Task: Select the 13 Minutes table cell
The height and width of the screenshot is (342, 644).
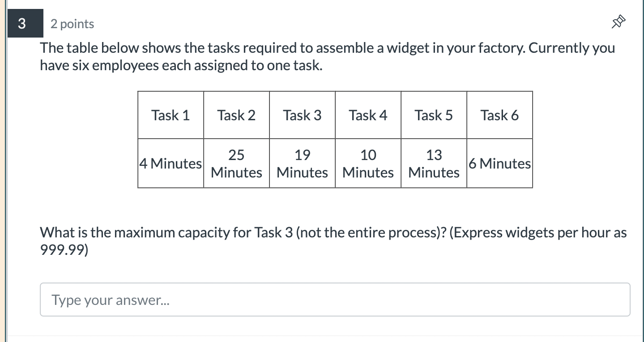Action: tap(434, 163)
